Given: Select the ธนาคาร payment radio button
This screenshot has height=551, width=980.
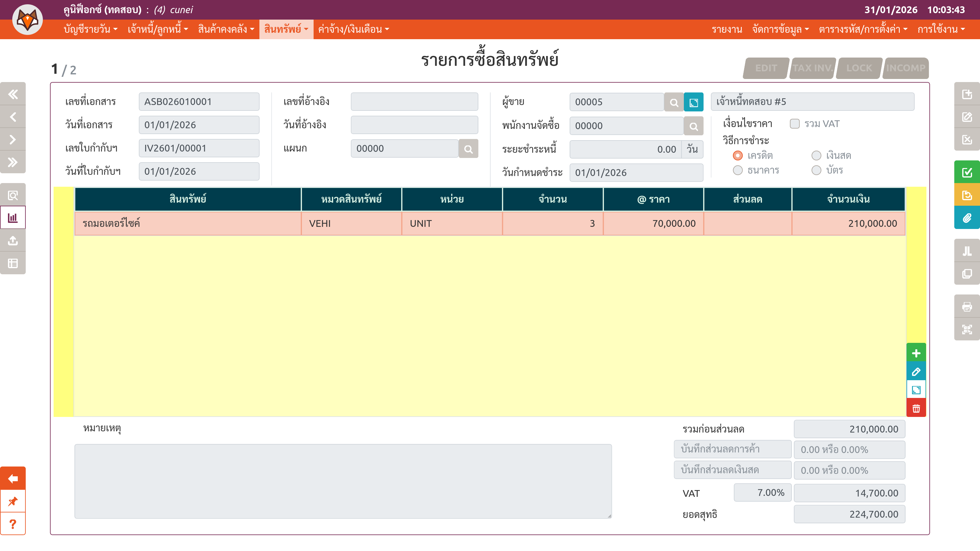Looking at the screenshot, I should pyautogui.click(x=737, y=171).
